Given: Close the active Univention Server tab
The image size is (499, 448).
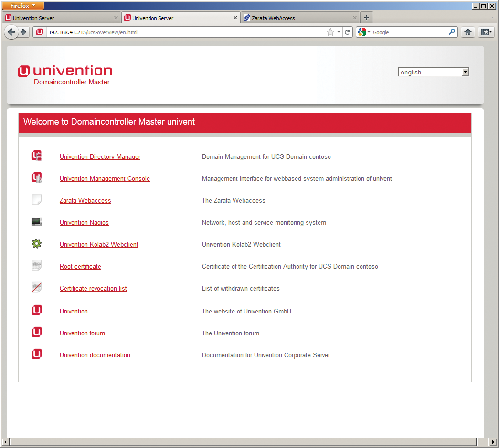Looking at the screenshot, I should coord(235,18).
